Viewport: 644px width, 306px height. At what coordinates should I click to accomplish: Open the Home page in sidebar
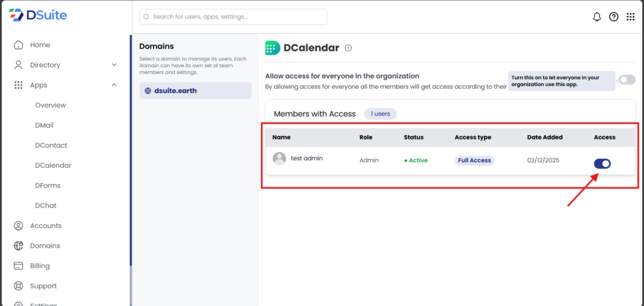click(40, 45)
